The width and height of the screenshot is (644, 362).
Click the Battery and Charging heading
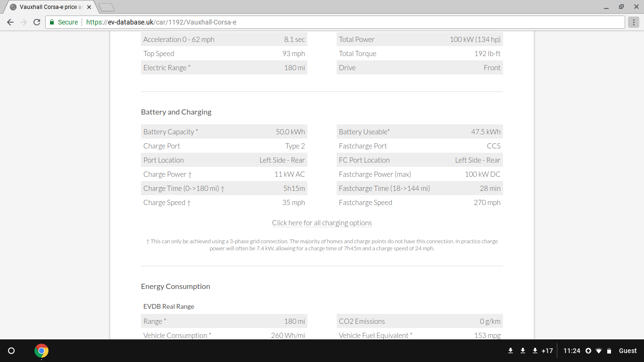point(176,112)
